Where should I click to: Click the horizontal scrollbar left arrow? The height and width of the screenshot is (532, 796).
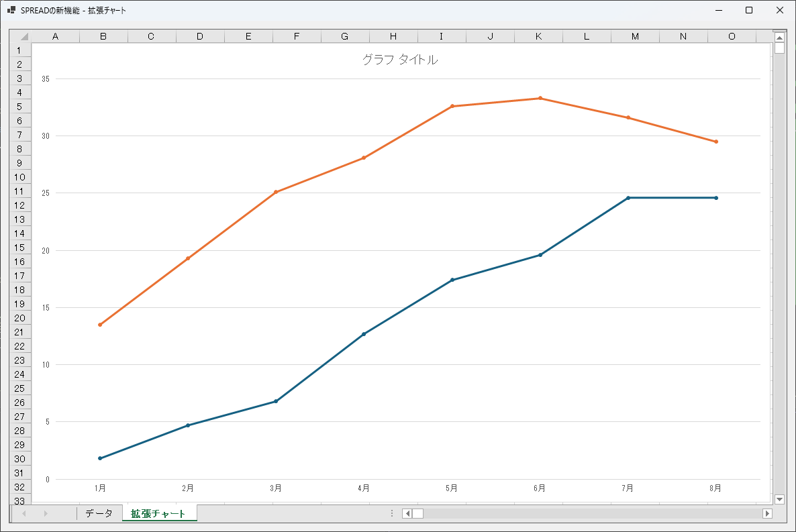[x=407, y=513]
